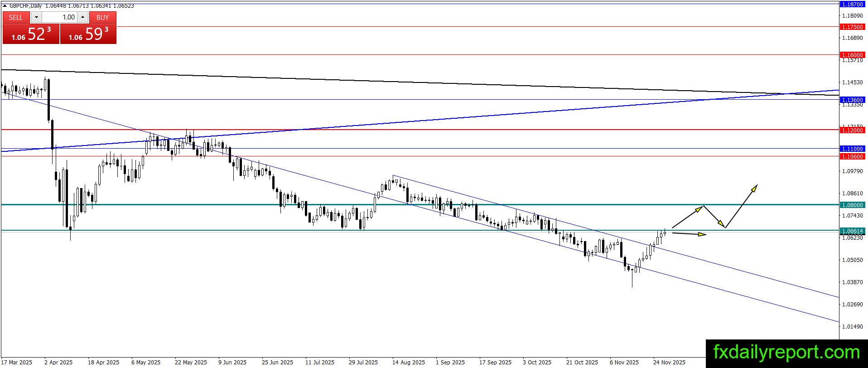Viewport: 868px width, 368px height.
Task: Click the BUY button
Action: [x=103, y=17]
